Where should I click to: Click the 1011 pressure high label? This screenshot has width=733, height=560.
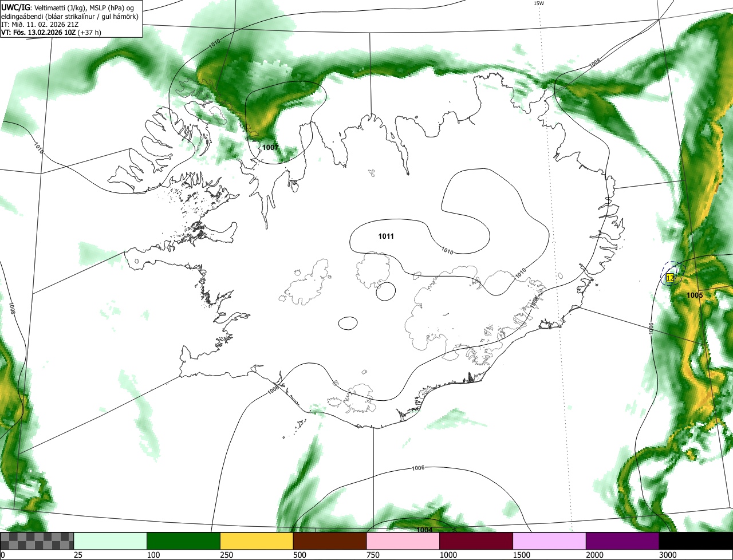tap(386, 236)
